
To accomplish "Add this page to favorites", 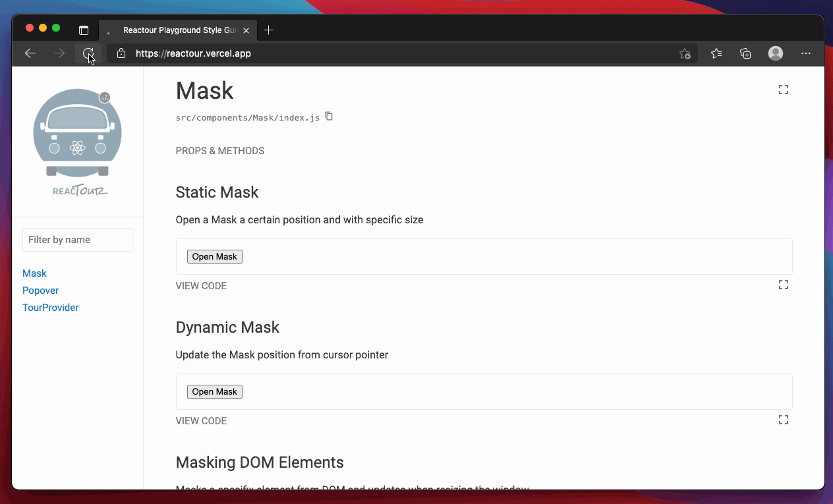I will 685,54.
